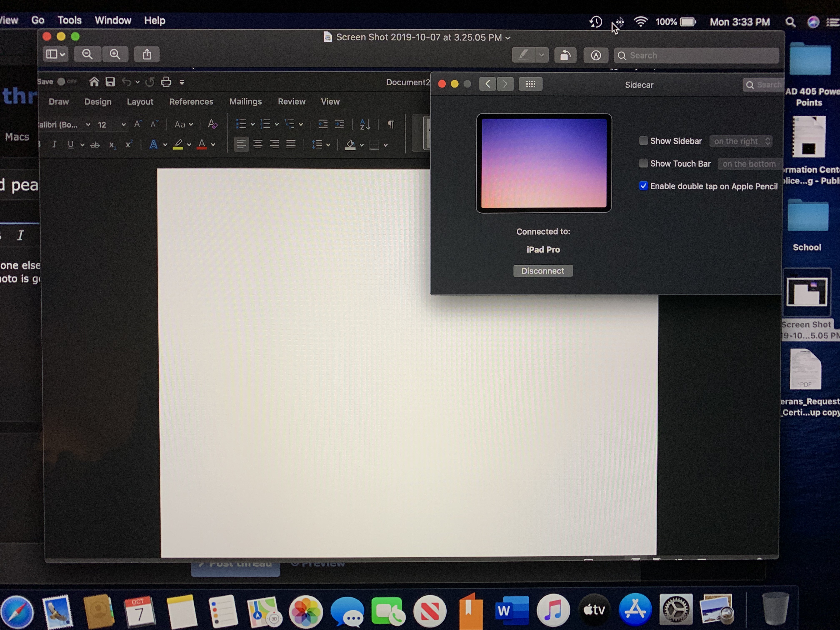This screenshot has height=630, width=840.
Task: Sort text with the A-Z icon
Action: tap(365, 124)
